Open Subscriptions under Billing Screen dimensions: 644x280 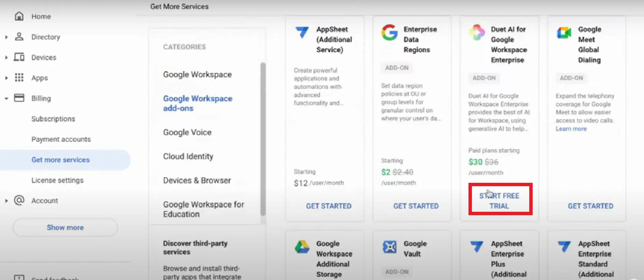point(53,119)
